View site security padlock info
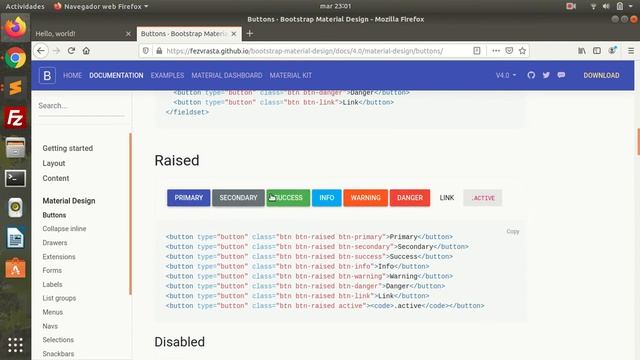The height and width of the screenshot is (360, 640). [159, 51]
